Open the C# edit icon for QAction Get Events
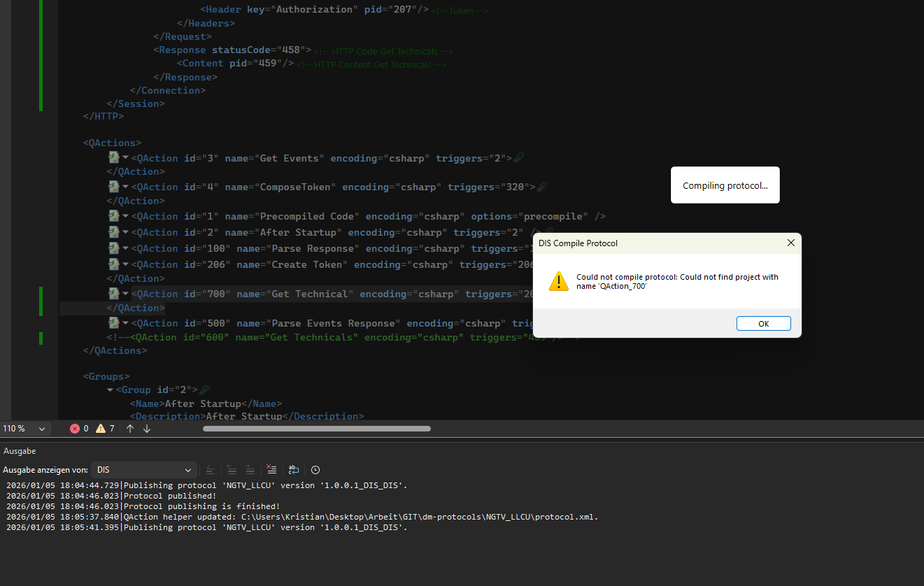 pos(114,158)
